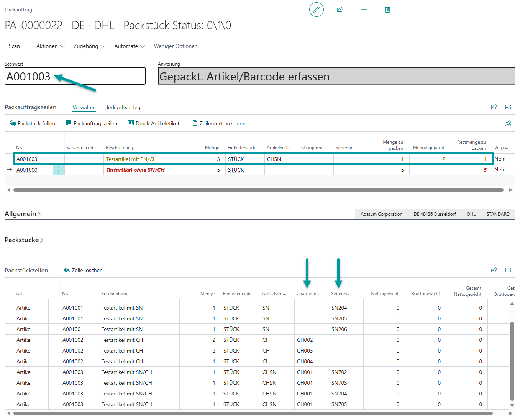The height and width of the screenshot is (420, 520).
Task: Open the row options menu for A001000
Action: (59, 170)
